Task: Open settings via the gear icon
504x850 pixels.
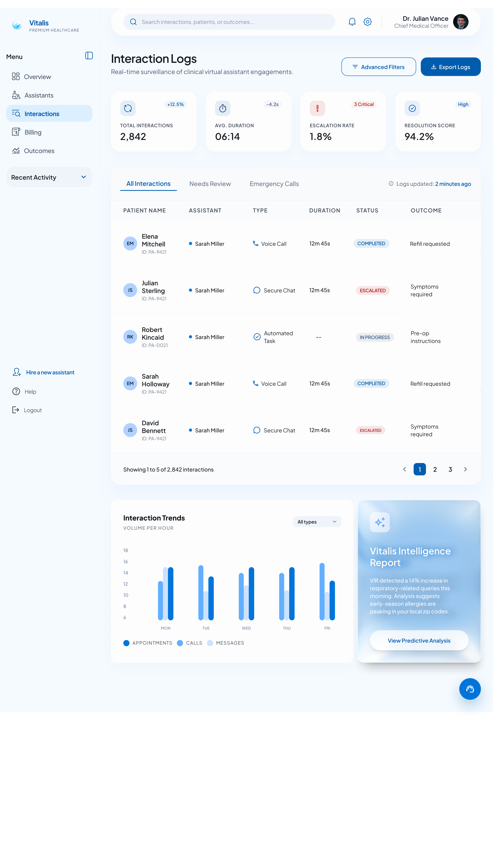Action: coord(367,22)
